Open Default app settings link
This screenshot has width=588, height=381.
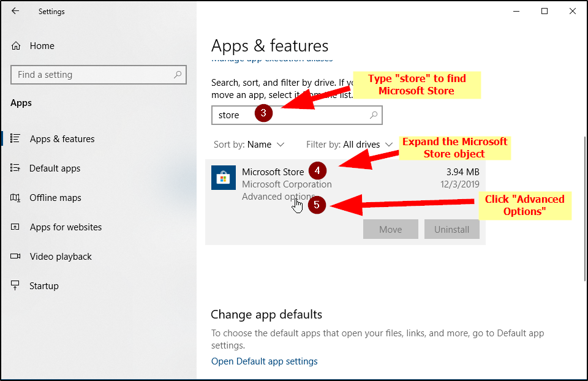[x=265, y=361]
